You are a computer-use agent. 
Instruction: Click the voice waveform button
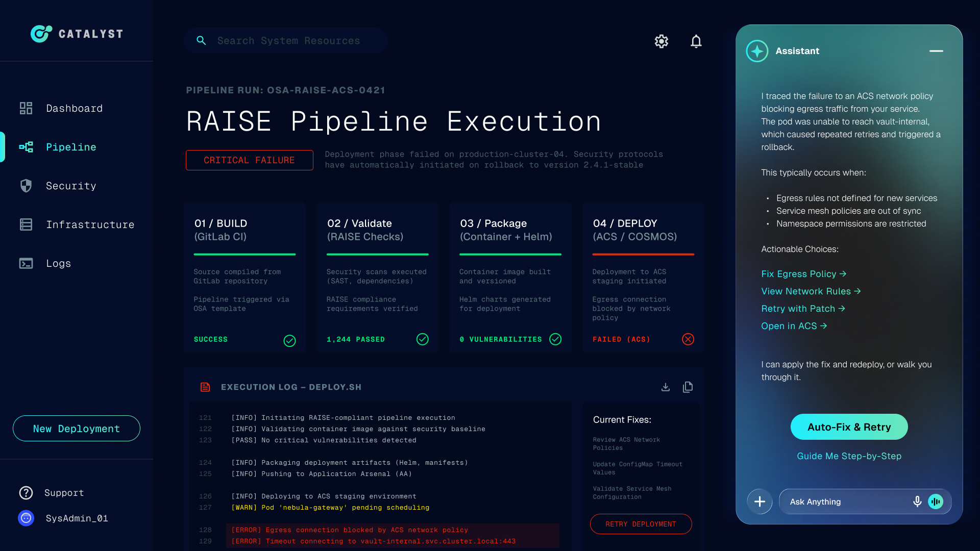tap(936, 502)
